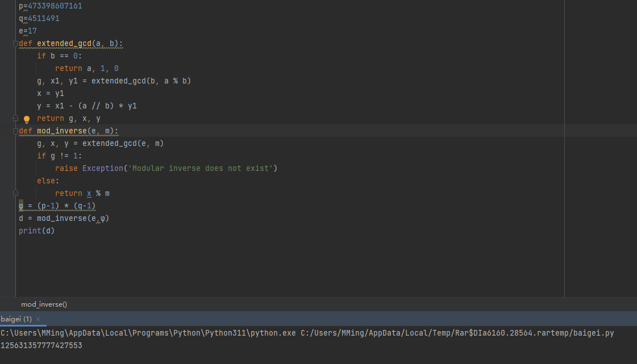The image size is (637, 364).
Task: Click the φ = (p-1) * (q-1) line
Action: click(x=57, y=206)
